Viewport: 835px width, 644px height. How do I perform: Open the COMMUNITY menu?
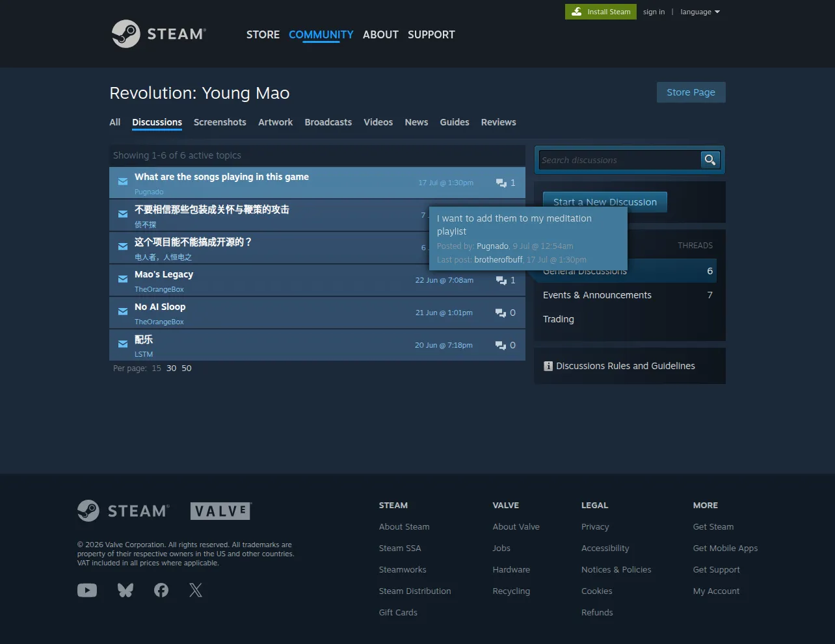tap(321, 34)
